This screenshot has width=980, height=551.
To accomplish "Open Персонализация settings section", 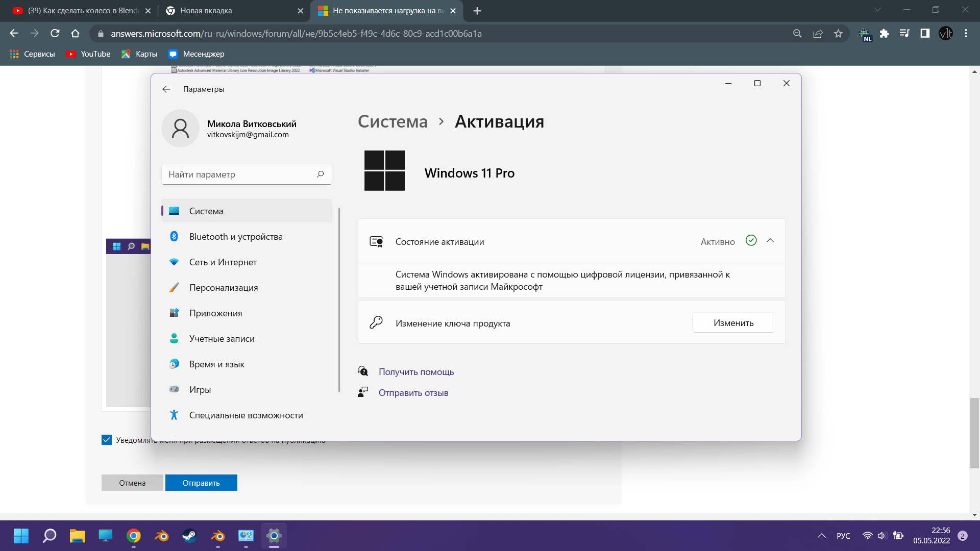I will pos(223,288).
